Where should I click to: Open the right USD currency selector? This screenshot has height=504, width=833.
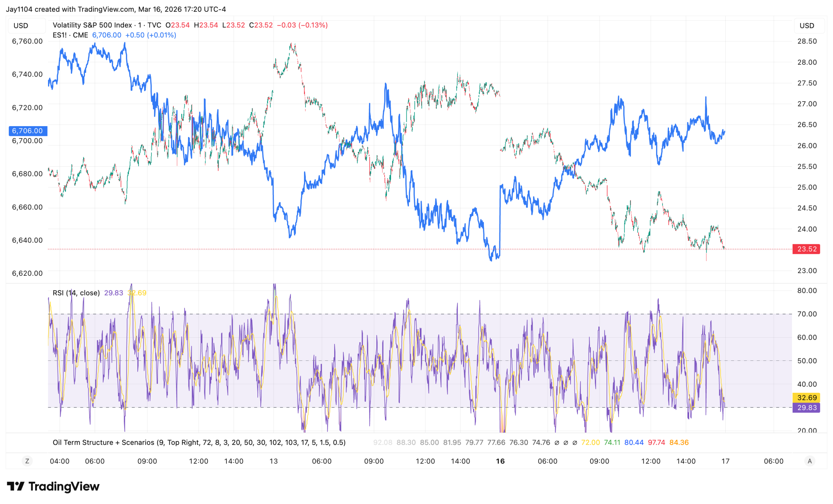pos(807,26)
